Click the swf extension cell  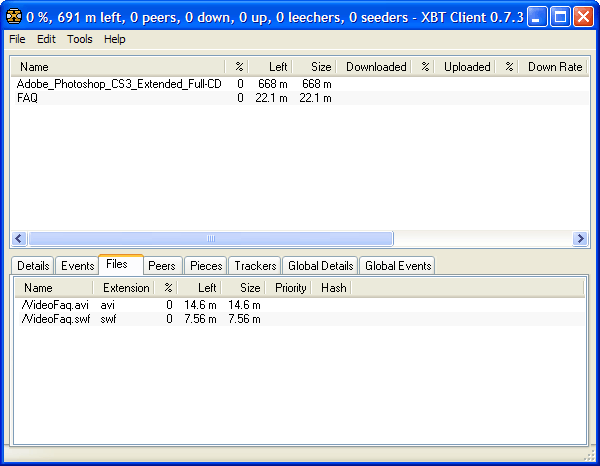108,319
